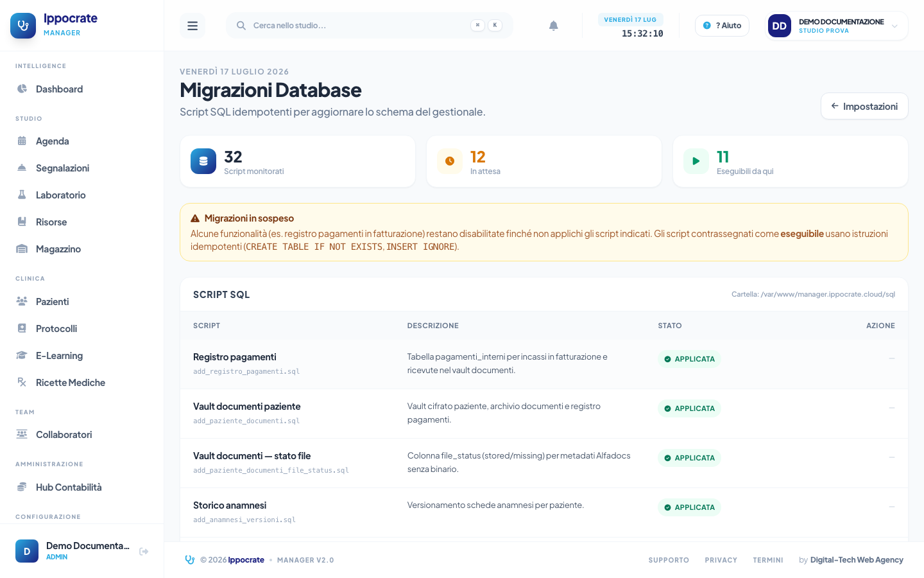Click the K keyboard shortcut key

point(495,25)
